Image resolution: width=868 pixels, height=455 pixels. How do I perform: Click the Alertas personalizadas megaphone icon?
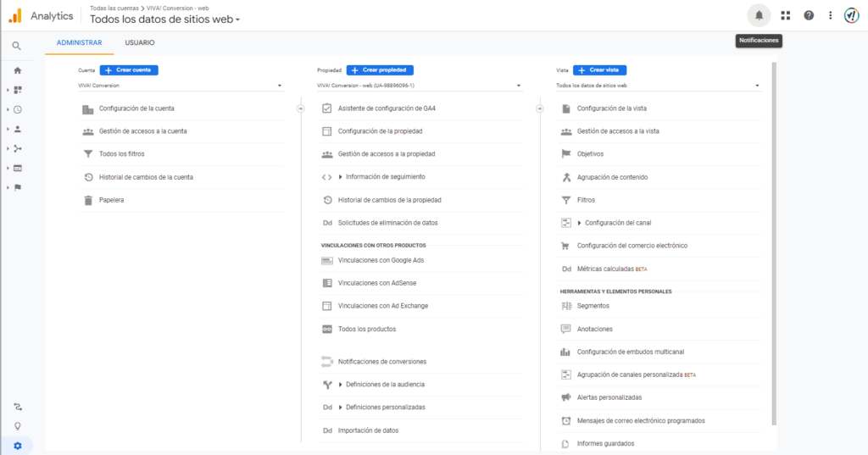point(565,397)
